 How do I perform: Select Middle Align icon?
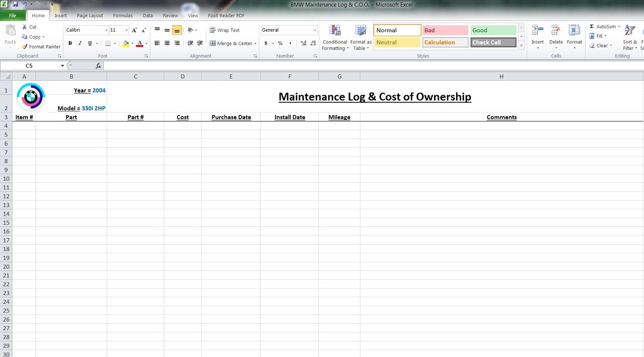click(x=167, y=30)
